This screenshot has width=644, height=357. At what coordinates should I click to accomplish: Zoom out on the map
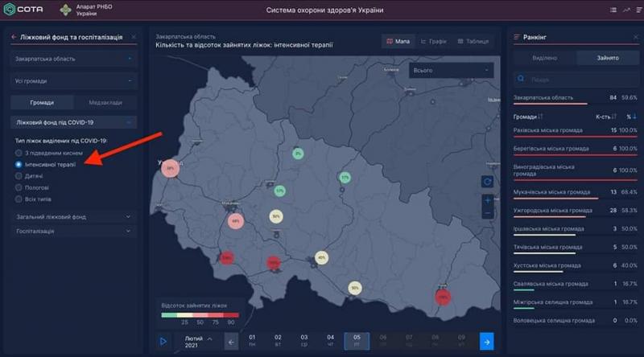(487, 213)
